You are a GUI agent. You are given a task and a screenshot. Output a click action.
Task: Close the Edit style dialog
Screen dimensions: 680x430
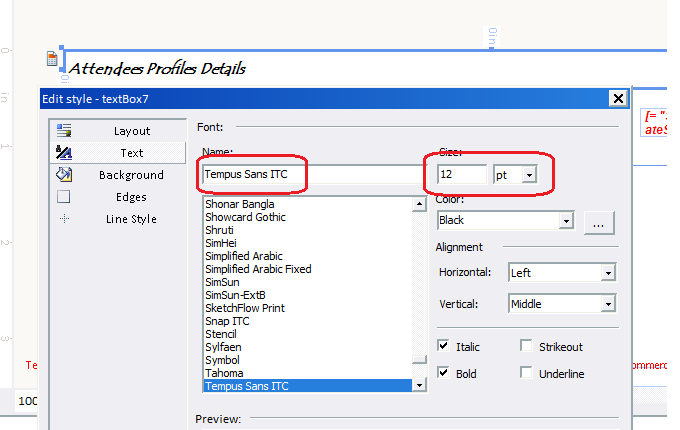pos(618,99)
